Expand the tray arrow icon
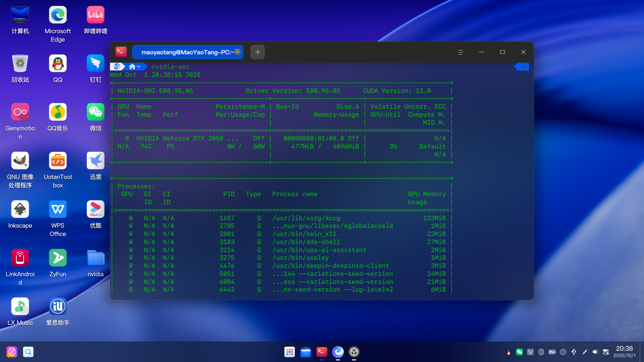Image resolution: width=644 pixels, height=362 pixels. tap(563, 352)
